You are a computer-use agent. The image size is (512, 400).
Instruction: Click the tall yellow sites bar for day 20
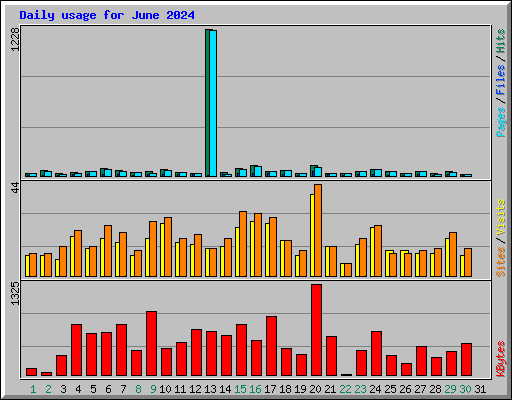(312, 235)
